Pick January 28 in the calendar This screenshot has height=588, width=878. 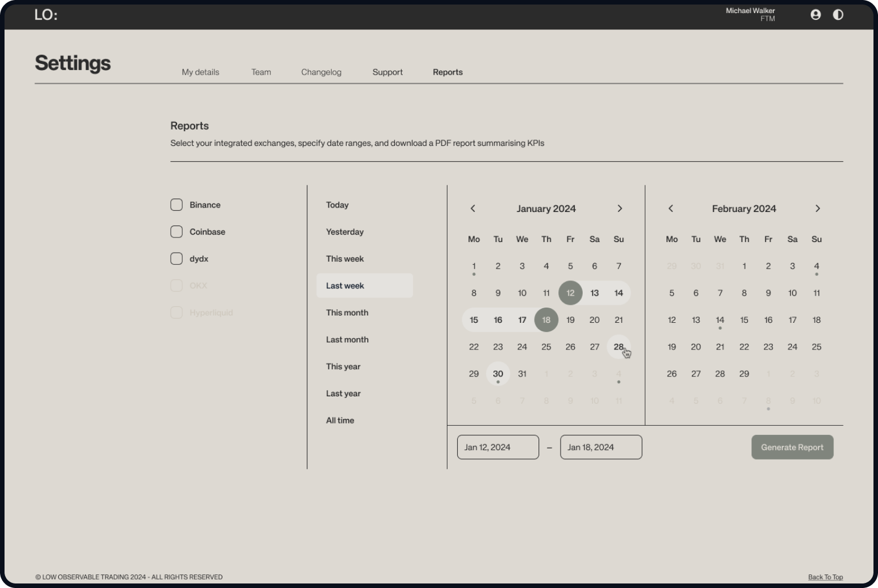(x=619, y=347)
